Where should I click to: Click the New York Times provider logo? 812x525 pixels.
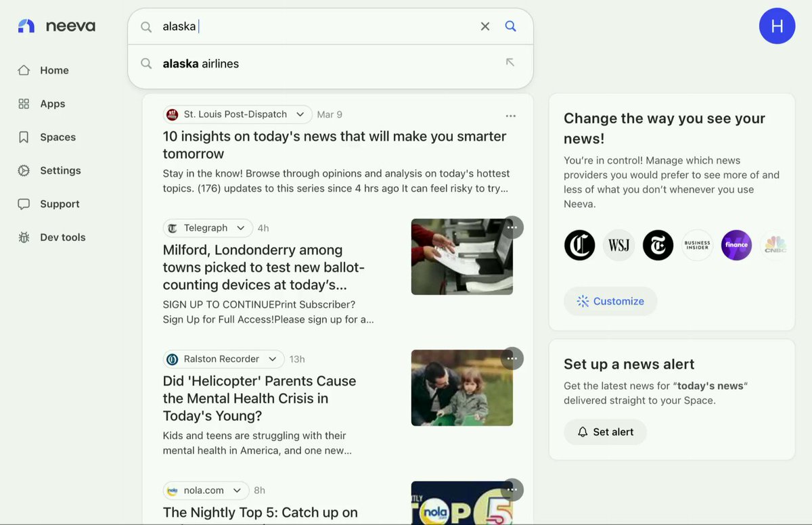pyautogui.click(x=658, y=245)
